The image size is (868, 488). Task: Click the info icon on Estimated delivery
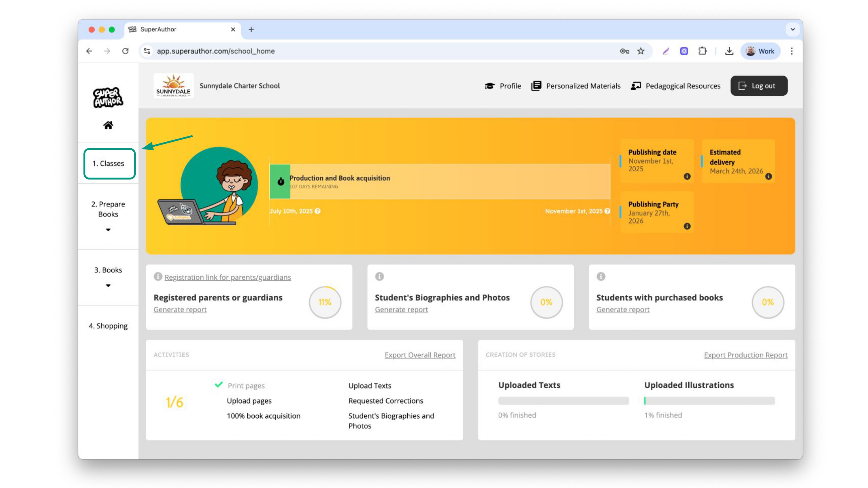pyautogui.click(x=768, y=176)
